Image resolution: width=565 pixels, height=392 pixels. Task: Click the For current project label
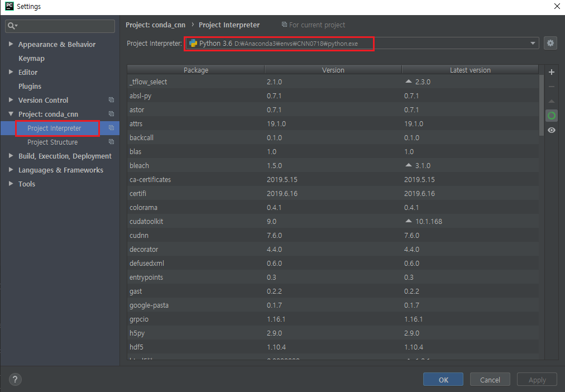coord(317,25)
